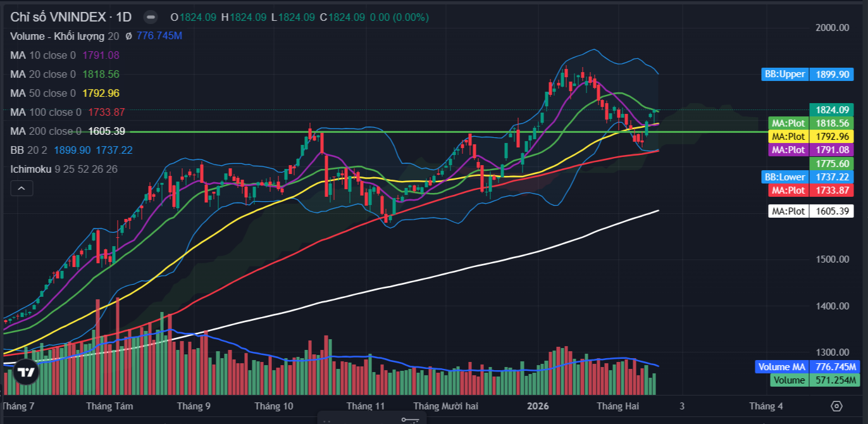Collapse the indicator legend with chevron button
Screen dimensions: 868x424
point(21,188)
